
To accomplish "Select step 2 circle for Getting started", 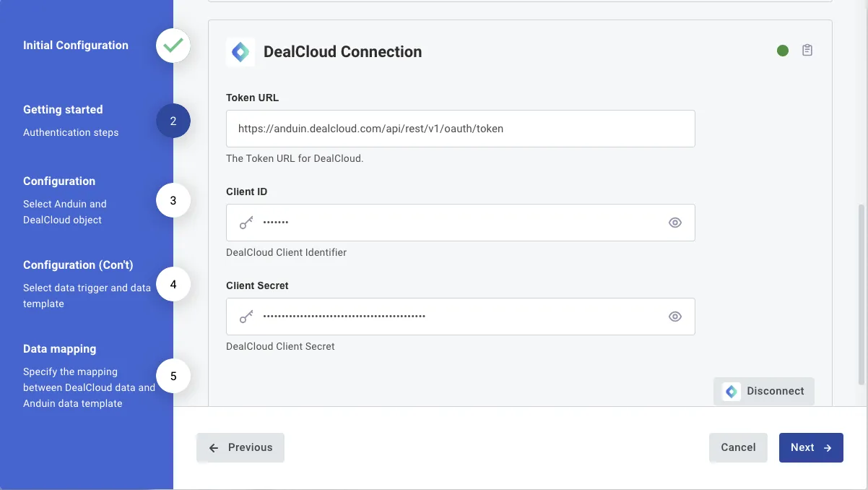I will [173, 121].
